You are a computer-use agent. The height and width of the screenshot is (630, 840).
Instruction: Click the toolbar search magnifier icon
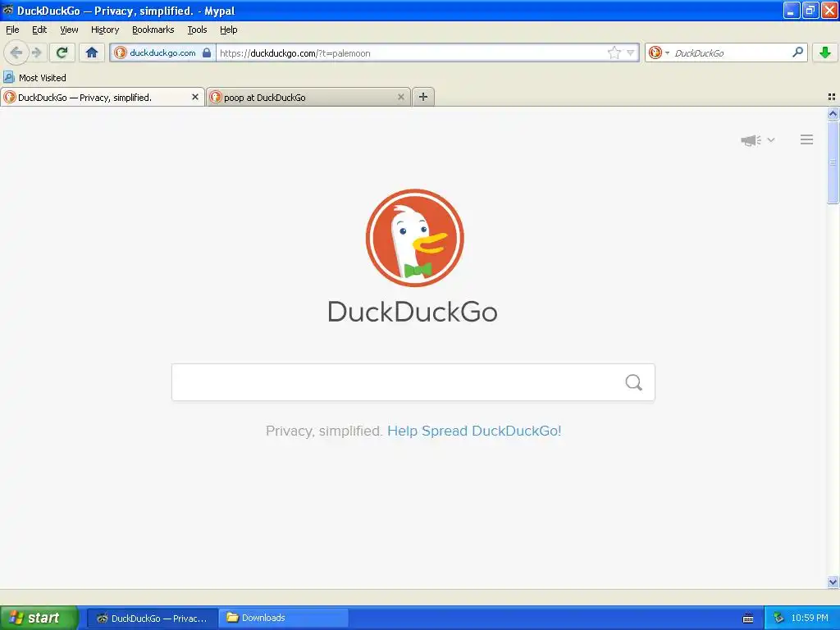pos(797,52)
